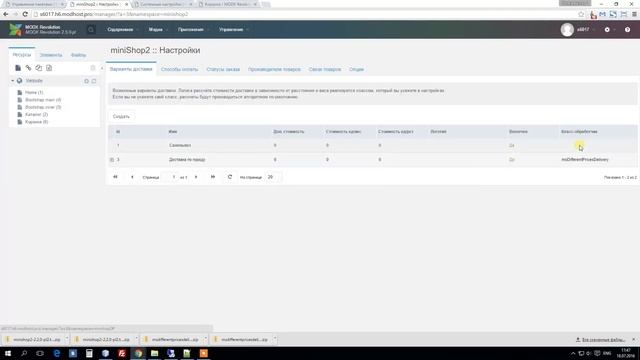This screenshot has width=640, height=360.
Task: Open FileZilla from the taskbar
Action: tap(122, 353)
